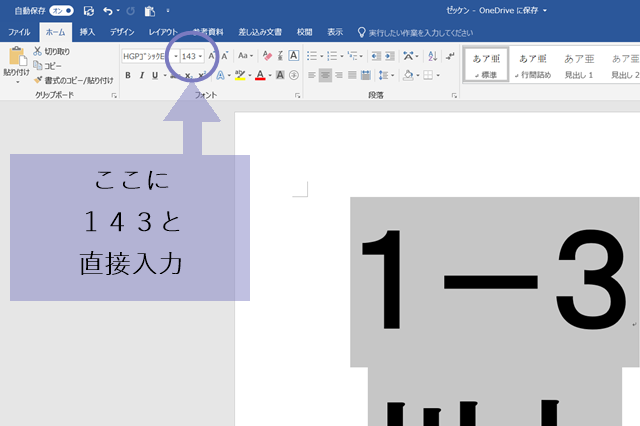
Task: Select the 書式のコピー/貼り付け format painter
Action: pyautogui.click(x=74, y=80)
